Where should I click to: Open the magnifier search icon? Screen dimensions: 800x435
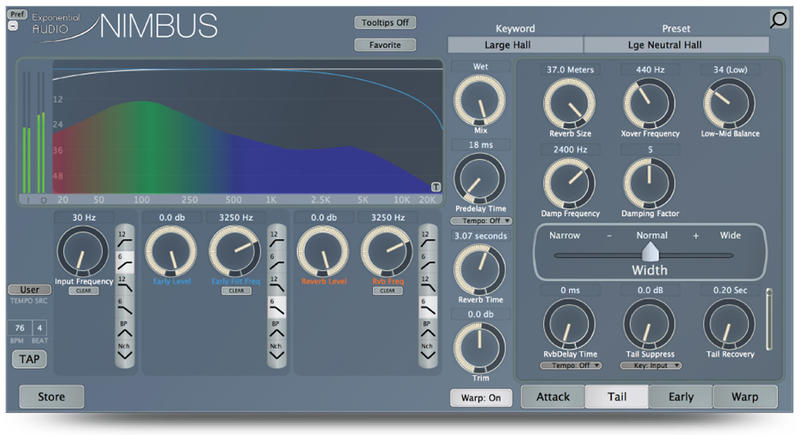point(778,20)
